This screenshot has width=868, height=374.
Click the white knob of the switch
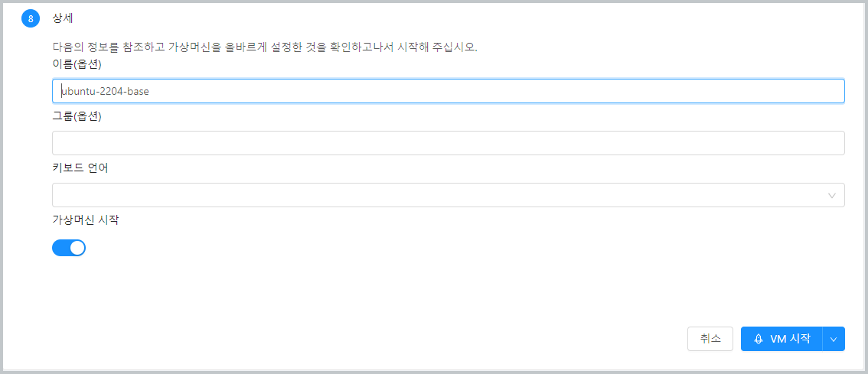tap(77, 248)
